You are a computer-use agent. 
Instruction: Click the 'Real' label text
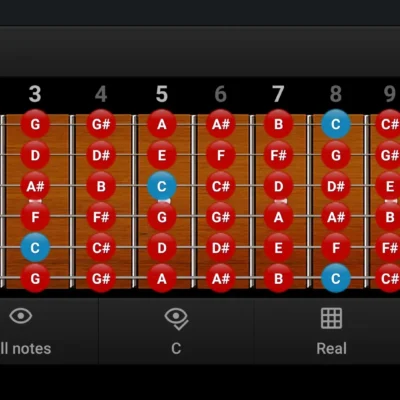click(331, 349)
